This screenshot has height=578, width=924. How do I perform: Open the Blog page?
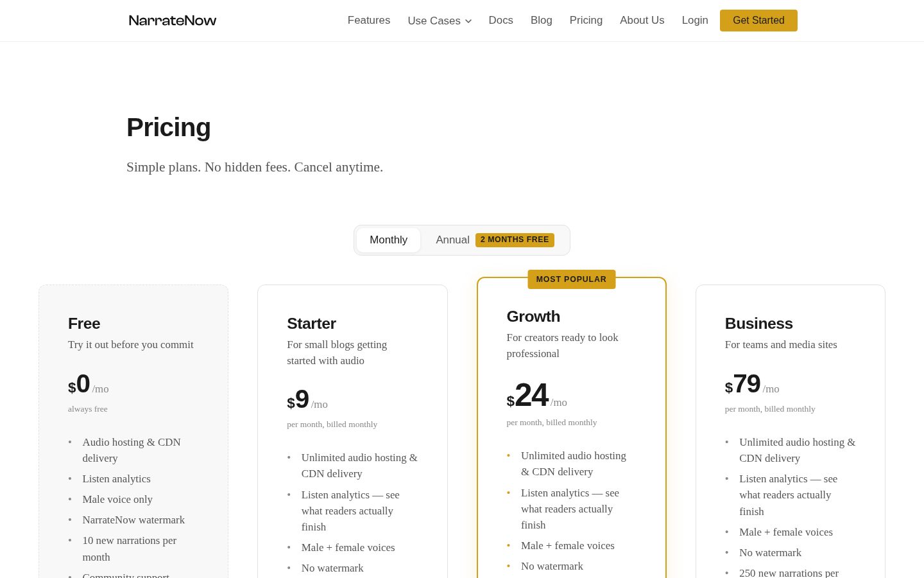542,21
